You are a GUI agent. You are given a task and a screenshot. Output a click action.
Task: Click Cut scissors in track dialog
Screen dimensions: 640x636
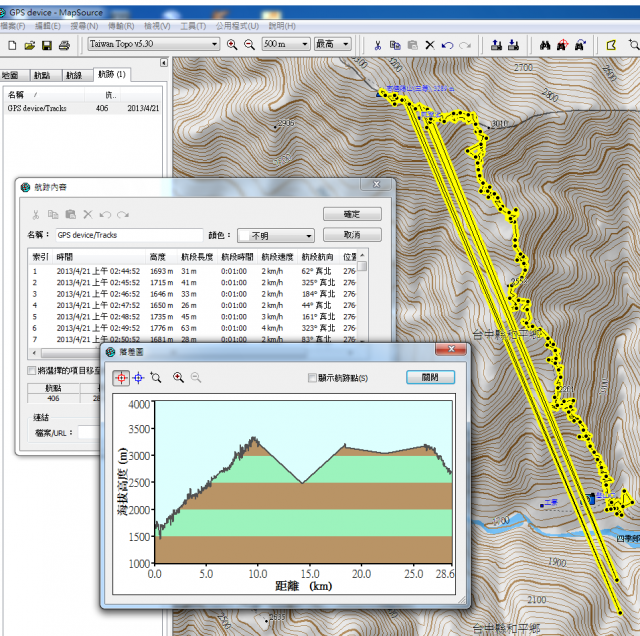point(36,215)
